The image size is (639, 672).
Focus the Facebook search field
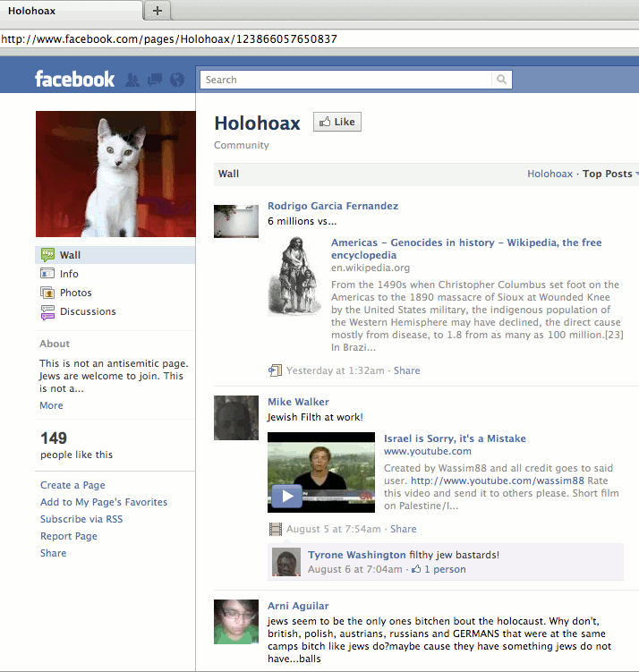point(345,80)
